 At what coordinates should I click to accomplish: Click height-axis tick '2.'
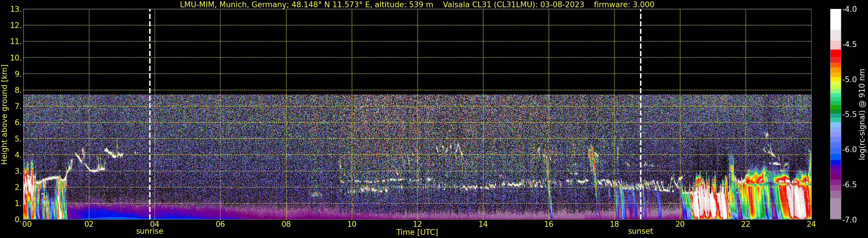point(18,187)
